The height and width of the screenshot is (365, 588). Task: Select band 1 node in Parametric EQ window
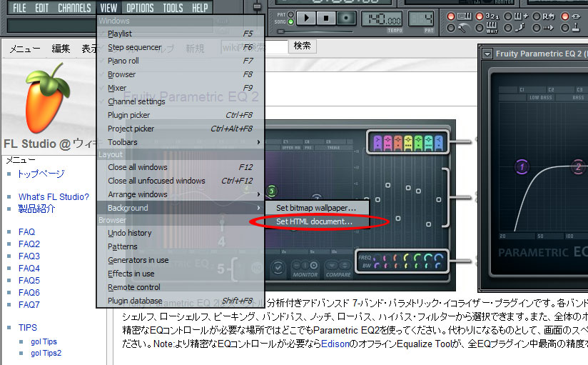[522, 166]
